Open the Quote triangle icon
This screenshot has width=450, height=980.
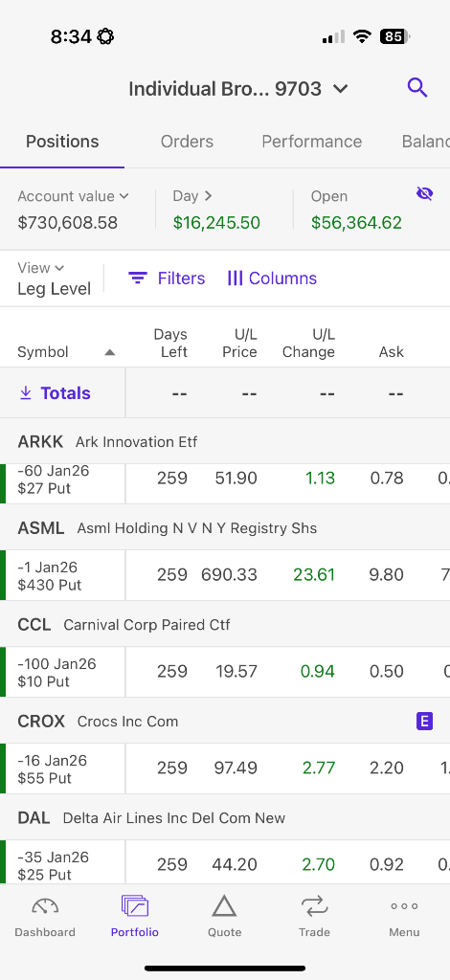click(224, 906)
